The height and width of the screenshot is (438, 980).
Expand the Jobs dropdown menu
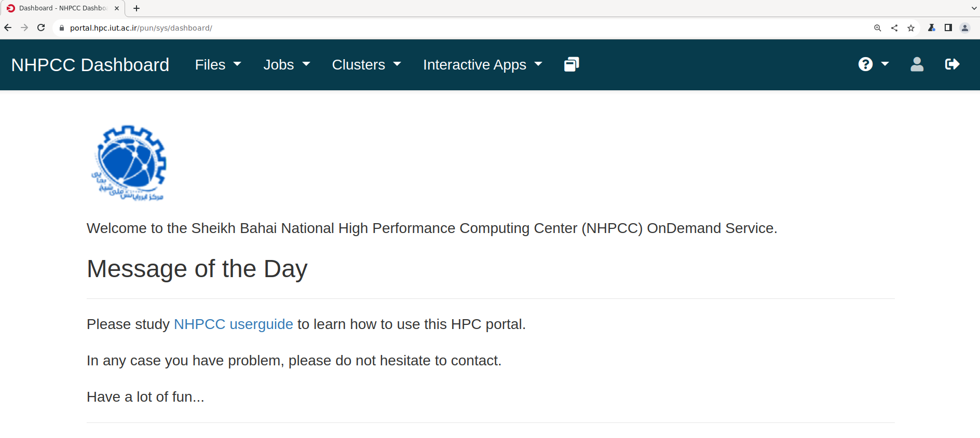287,65
